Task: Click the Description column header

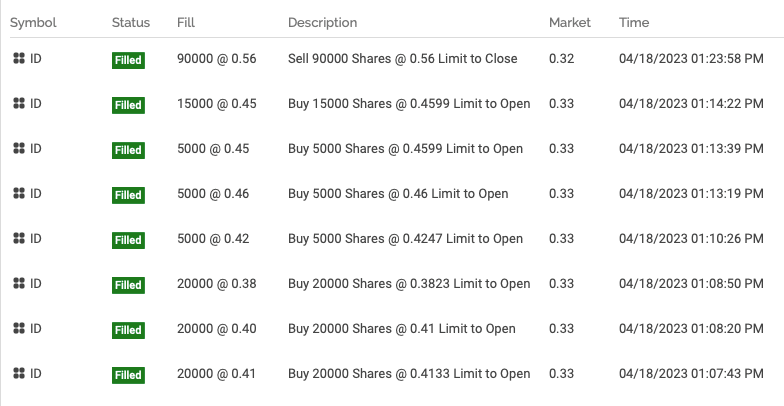Action: [x=322, y=22]
